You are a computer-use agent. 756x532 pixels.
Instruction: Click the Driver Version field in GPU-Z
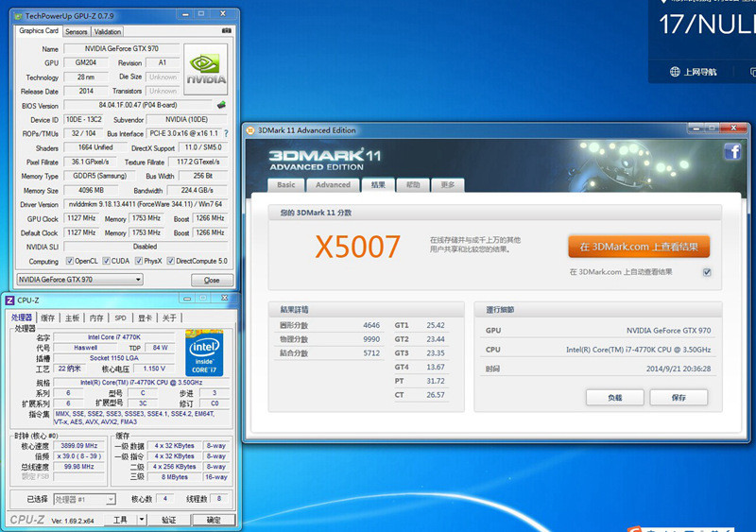(x=146, y=204)
